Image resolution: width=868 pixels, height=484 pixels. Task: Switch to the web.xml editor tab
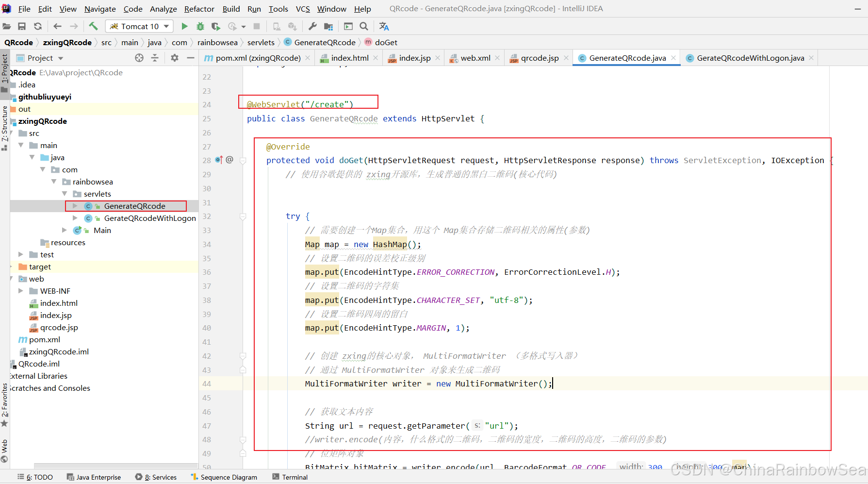tap(475, 58)
